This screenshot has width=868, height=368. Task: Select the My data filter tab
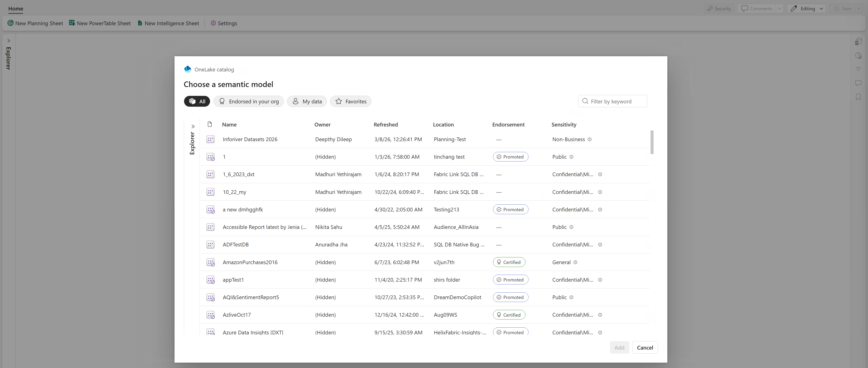[307, 102]
